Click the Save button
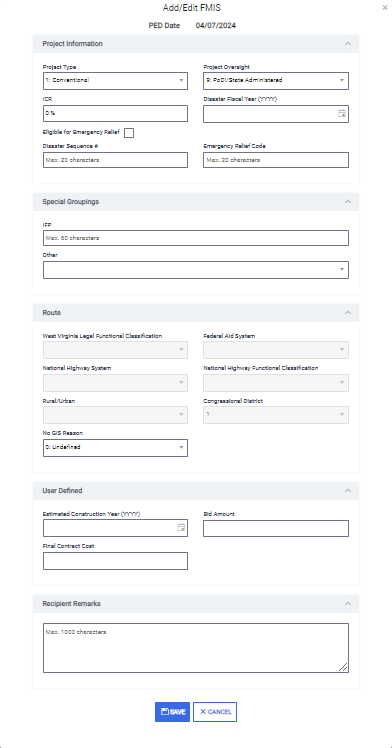Screen dimensions: 392x748 [173, 712]
